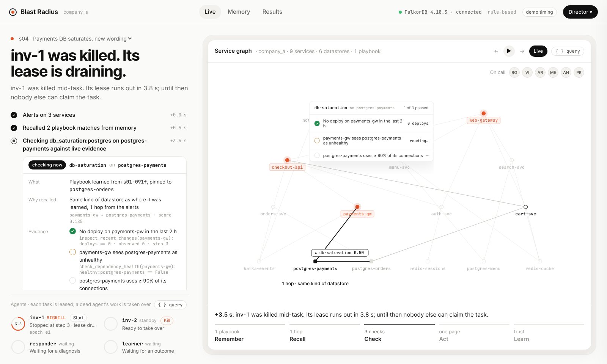Jump to the Remember stage
This screenshot has height=364, width=607.
250,334
